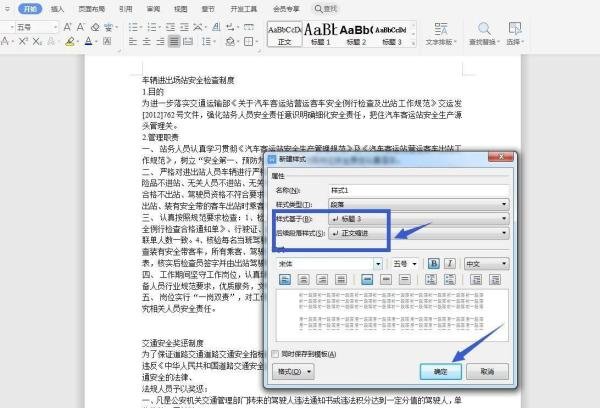
Task: Click the increase font size icon
Action: 67,27
